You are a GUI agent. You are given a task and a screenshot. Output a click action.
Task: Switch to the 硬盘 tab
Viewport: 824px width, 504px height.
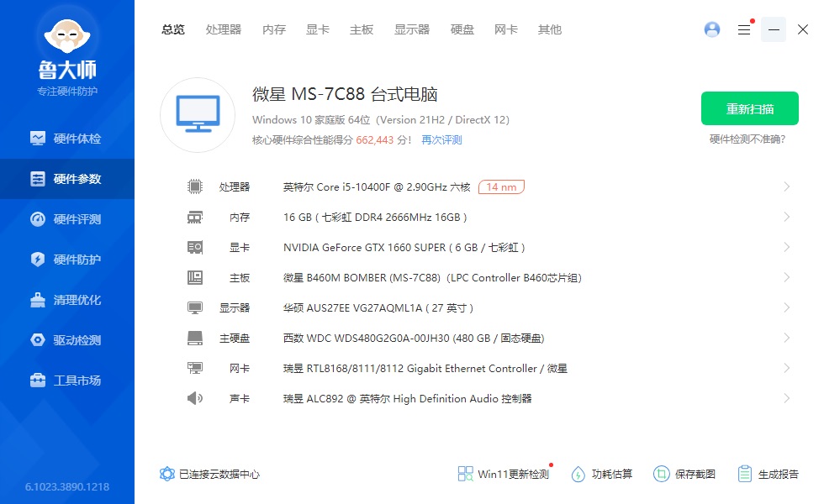tap(462, 30)
